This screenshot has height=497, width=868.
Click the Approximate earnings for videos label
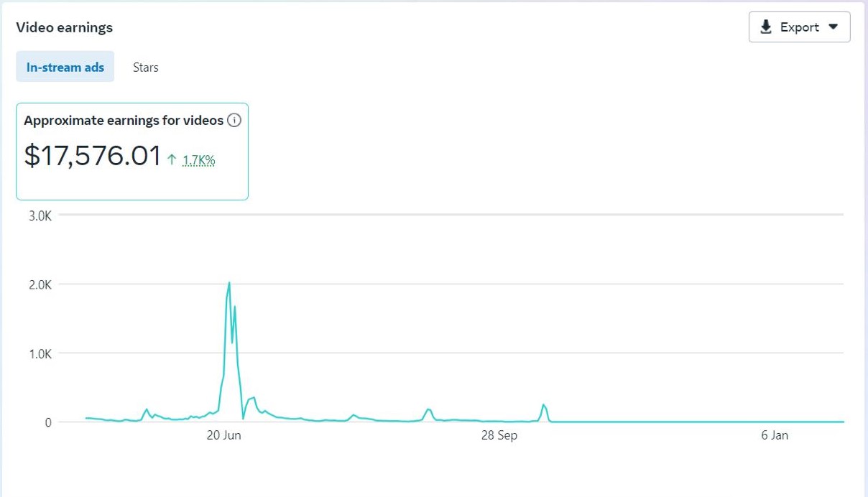click(124, 121)
